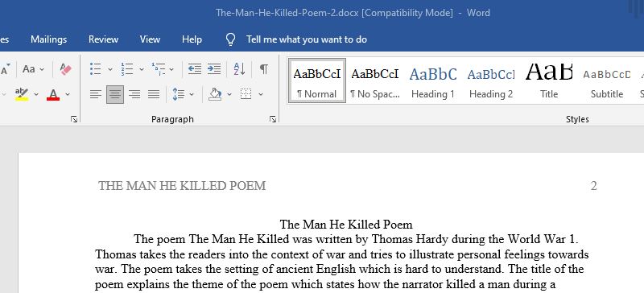Align text left

95,94
